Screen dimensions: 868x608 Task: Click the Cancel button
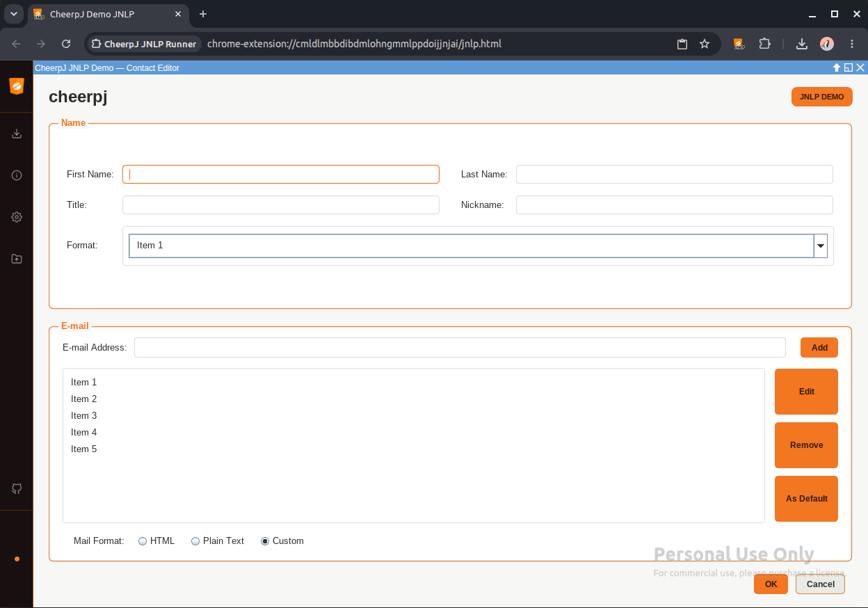820,584
